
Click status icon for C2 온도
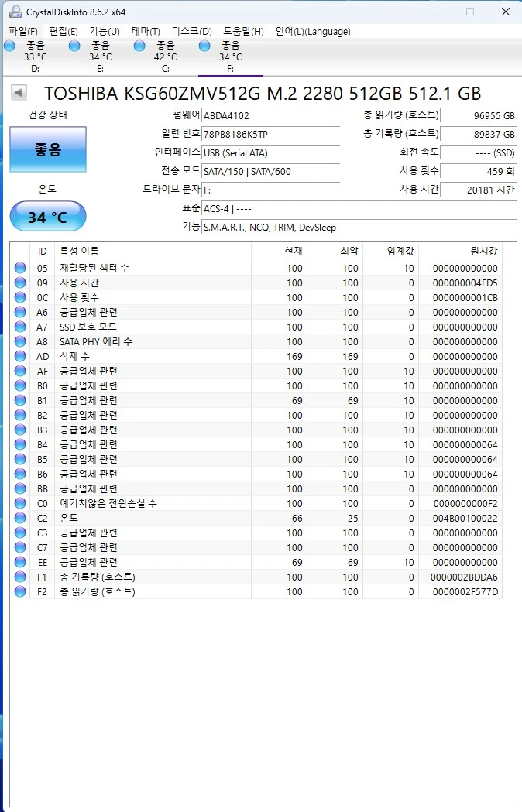(20, 518)
